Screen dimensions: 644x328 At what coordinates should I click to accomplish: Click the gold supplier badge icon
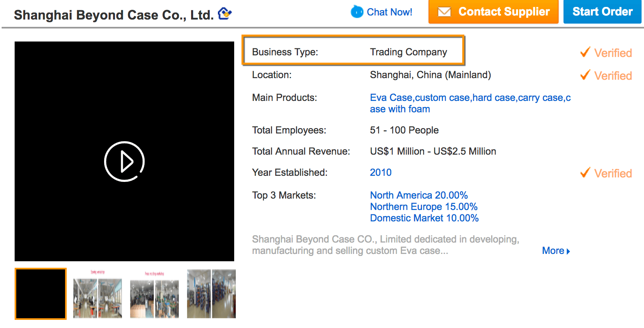[225, 13]
